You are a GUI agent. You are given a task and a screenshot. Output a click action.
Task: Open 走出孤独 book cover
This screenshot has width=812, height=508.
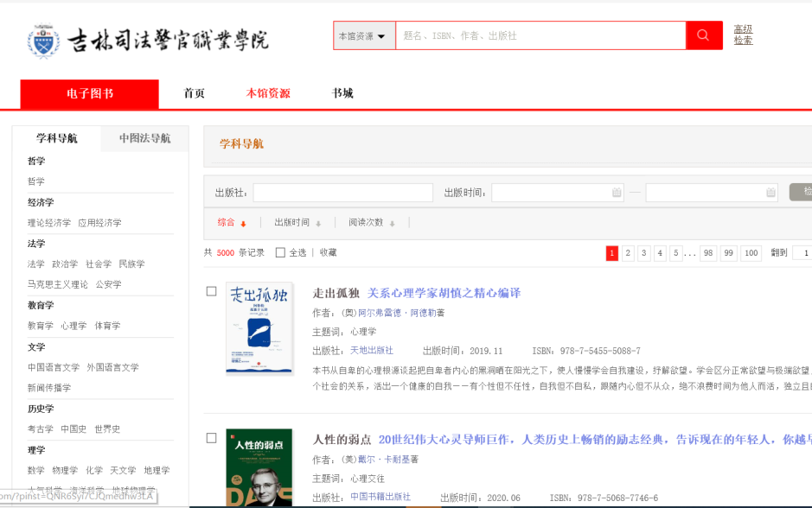click(259, 329)
